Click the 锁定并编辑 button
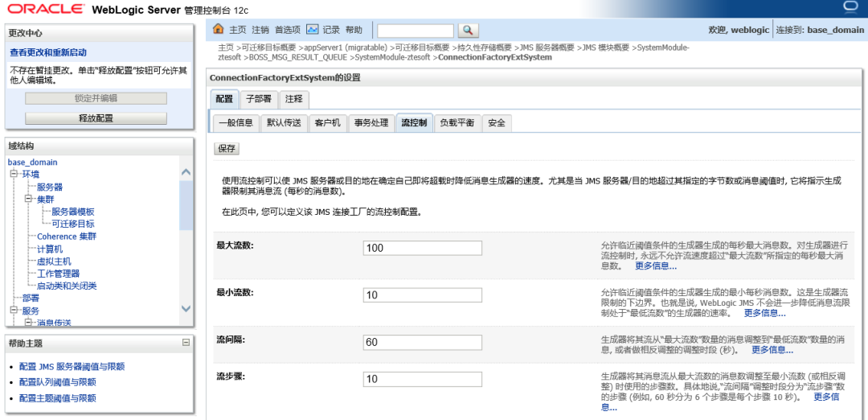 pos(96,98)
